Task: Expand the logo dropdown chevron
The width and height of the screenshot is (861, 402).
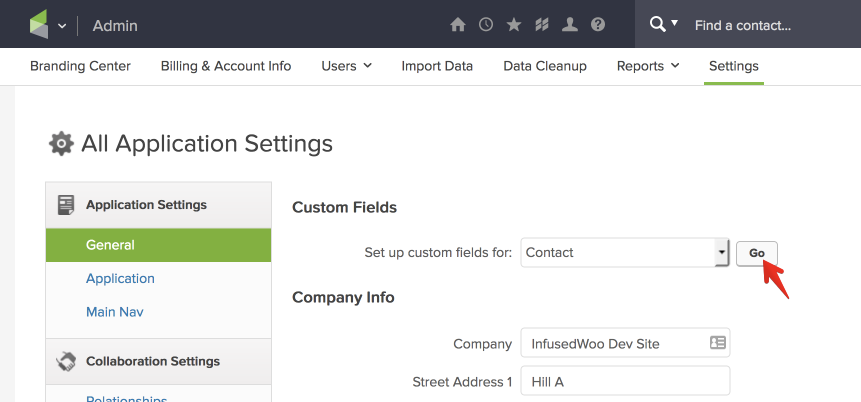Action: click(62, 26)
